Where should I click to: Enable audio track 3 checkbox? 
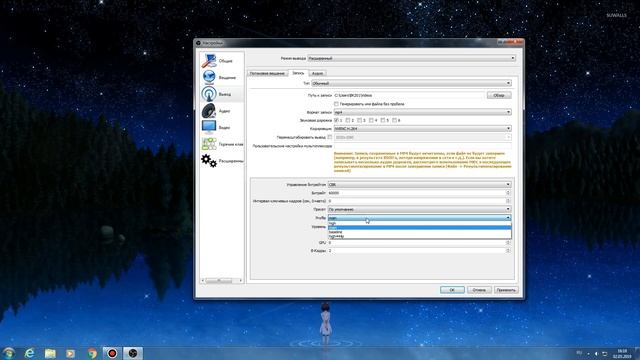[x=360, y=120]
